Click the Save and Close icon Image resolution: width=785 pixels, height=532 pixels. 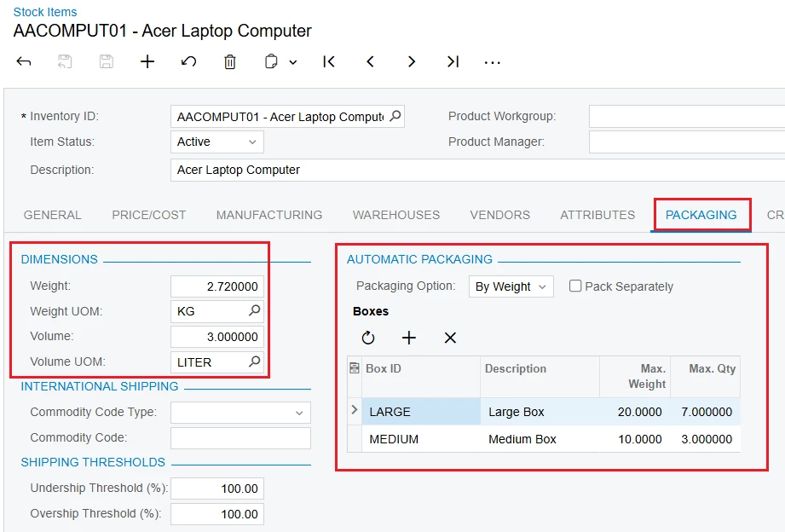(x=65, y=61)
